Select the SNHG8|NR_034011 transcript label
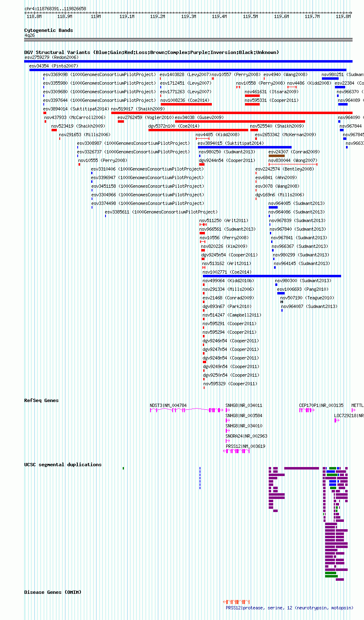Image resolution: width=364 pixels, height=620 pixels. click(244, 405)
